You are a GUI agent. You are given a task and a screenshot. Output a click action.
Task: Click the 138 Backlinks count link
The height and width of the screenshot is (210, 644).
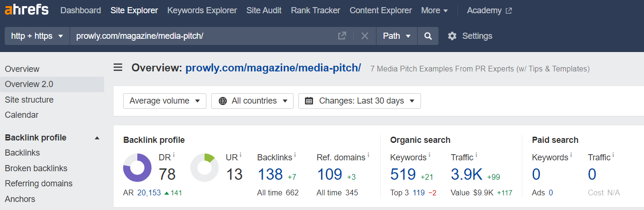tap(270, 175)
